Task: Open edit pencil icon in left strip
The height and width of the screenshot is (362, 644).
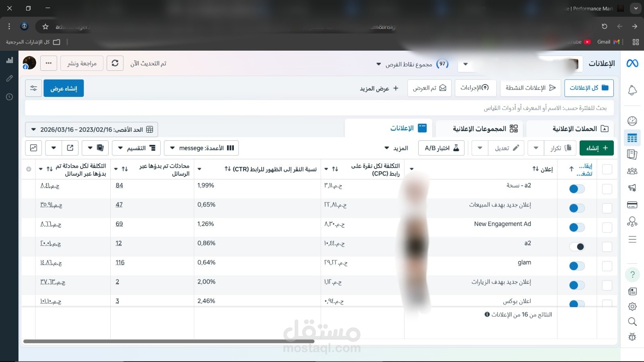Action: click(10, 78)
